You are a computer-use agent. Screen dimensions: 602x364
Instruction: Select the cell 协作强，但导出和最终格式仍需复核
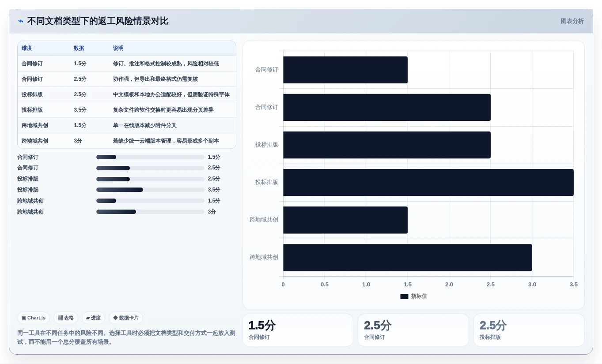pyautogui.click(x=155, y=79)
